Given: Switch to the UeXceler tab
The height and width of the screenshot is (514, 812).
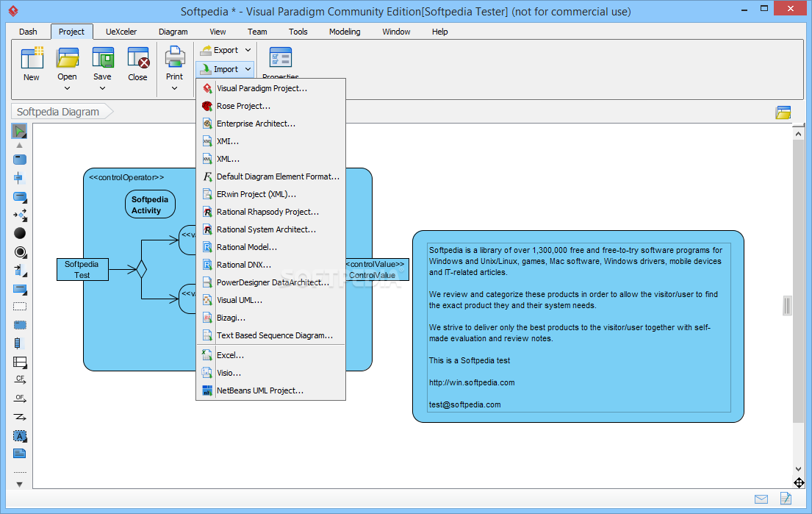Looking at the screenshot, I should click(121, 32).
